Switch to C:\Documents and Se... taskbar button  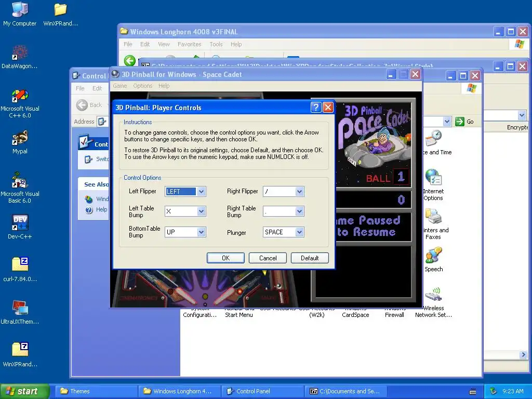347,391
